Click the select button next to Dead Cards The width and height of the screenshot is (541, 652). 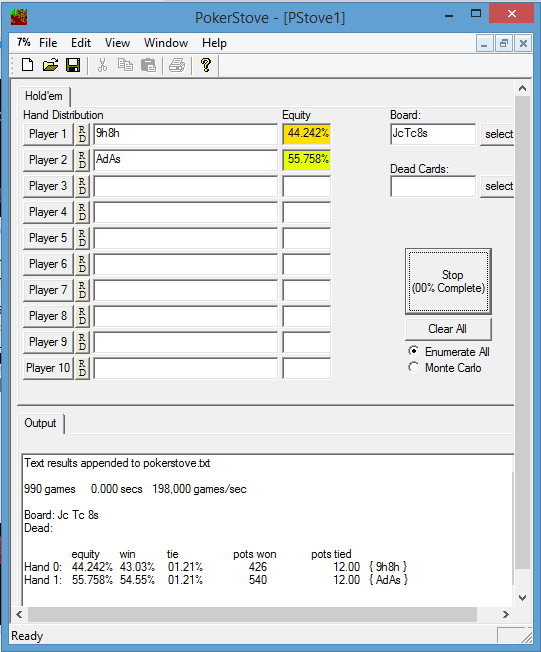click(497, 186)
